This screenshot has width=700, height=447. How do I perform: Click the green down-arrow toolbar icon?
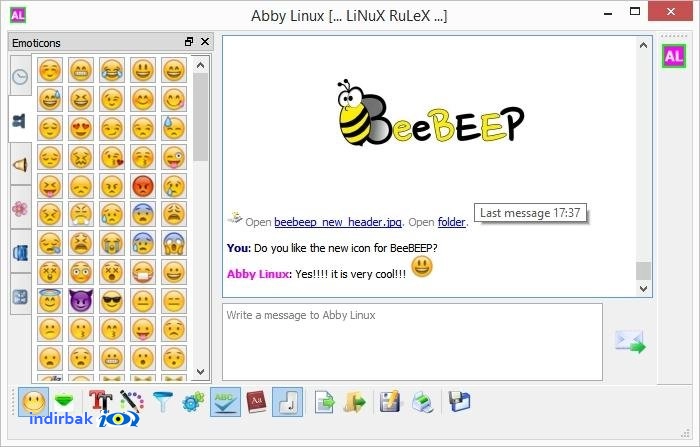64,401
